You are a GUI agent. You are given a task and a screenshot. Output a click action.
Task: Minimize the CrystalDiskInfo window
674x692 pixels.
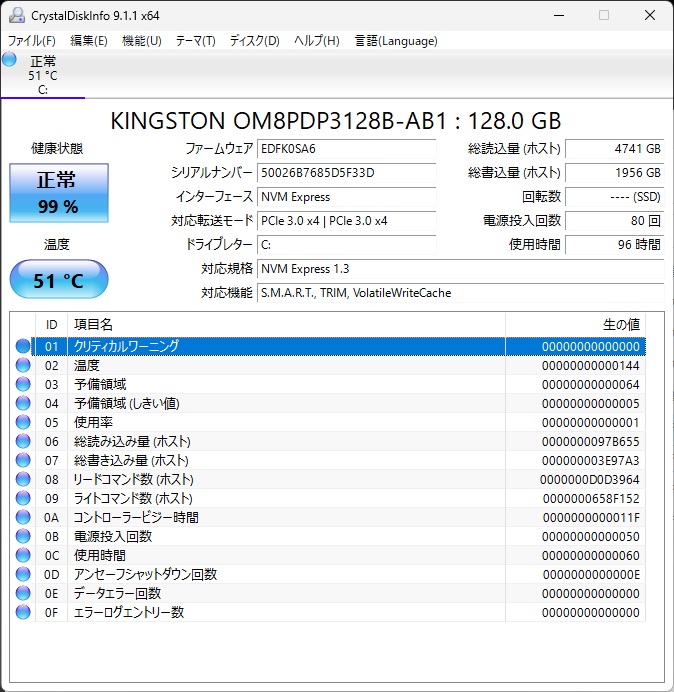[559, 15]
